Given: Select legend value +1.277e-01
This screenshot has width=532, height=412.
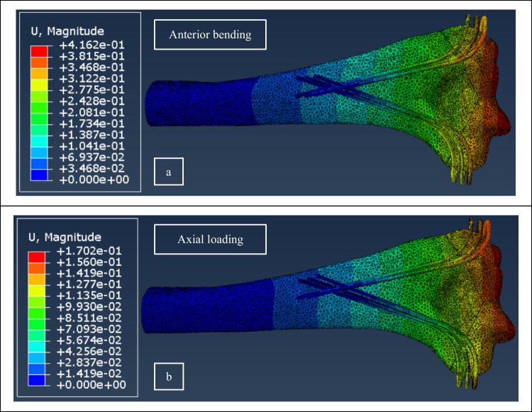Looking at the screenshot, I should pyautogui.click(x=89, y=284).
